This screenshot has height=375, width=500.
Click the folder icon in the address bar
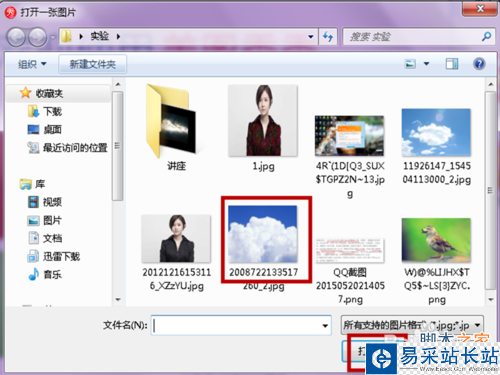[x=67, y=36]
